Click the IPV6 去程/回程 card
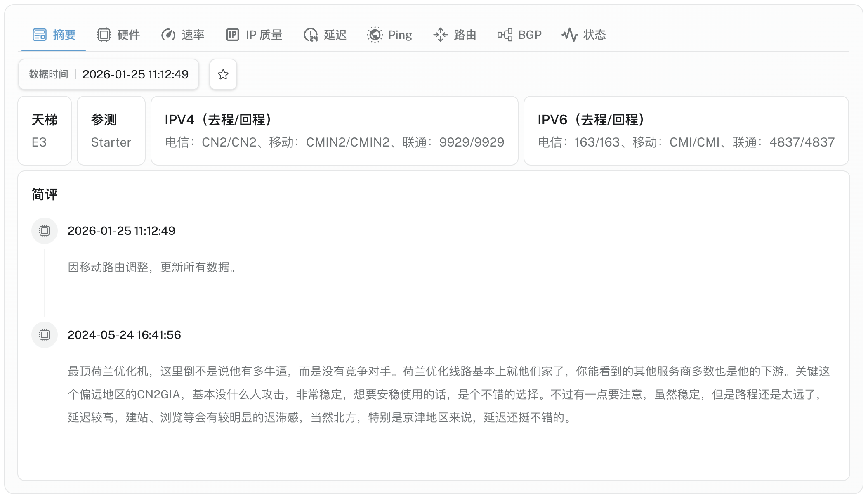 tap(686, 130)
